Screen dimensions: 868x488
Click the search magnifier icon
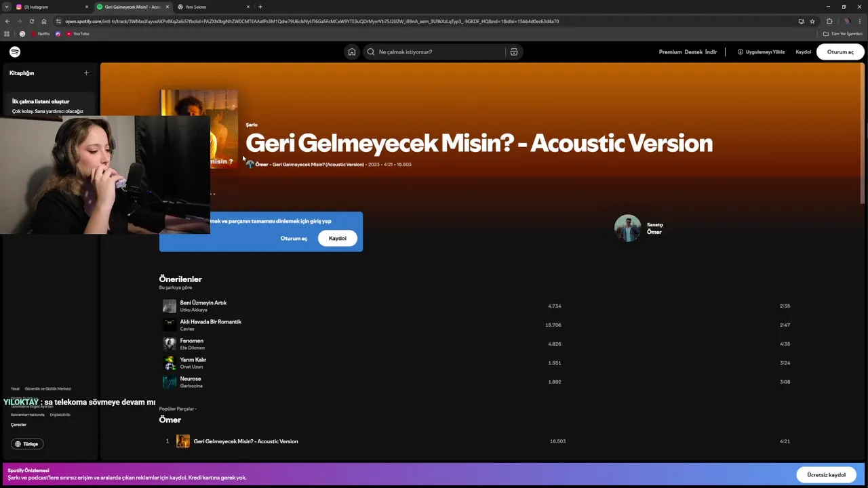pyautogui.click(x=370, y=52)
